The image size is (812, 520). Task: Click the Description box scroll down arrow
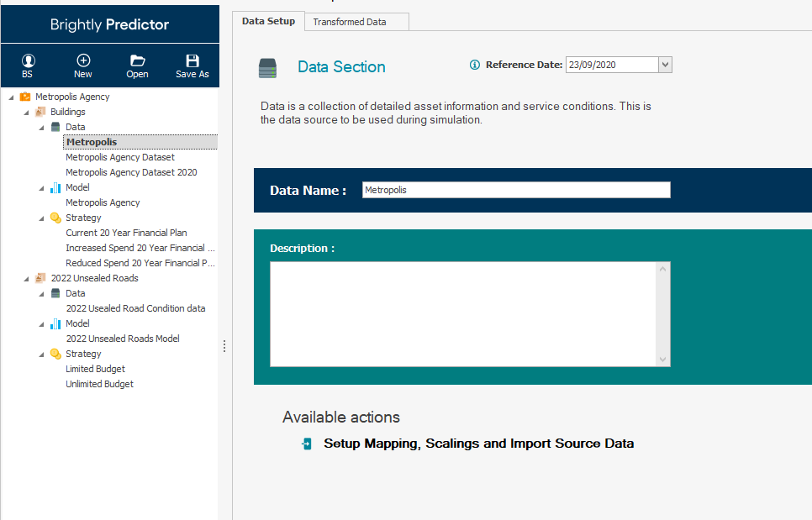(x=663, y=359)
